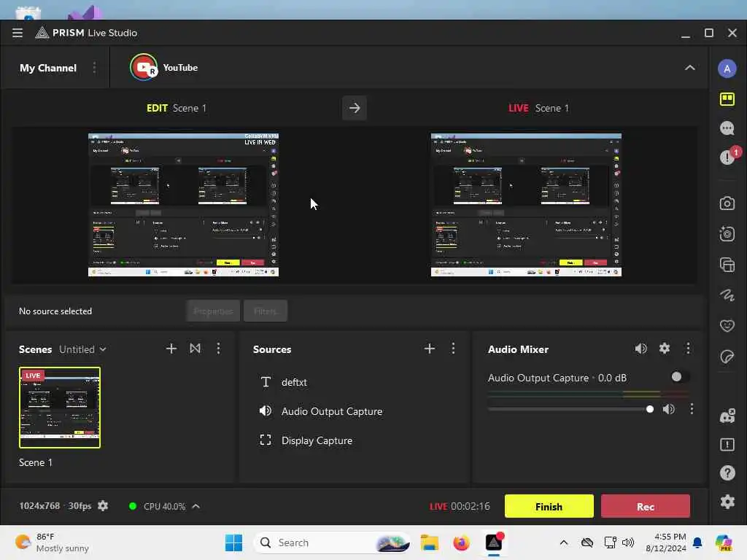The height and width of the screenshot is (560, 747).
Task: Open the chat bubble panel
Action: [727, 128]
